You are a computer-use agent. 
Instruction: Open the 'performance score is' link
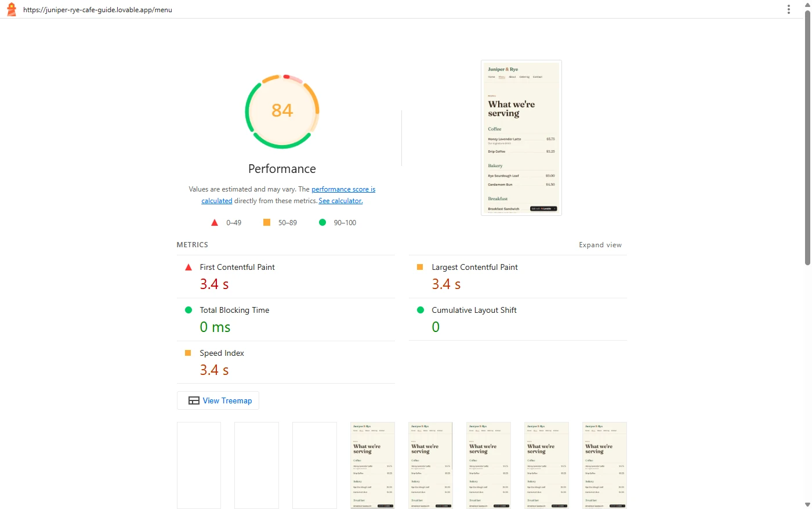[343, 189]
